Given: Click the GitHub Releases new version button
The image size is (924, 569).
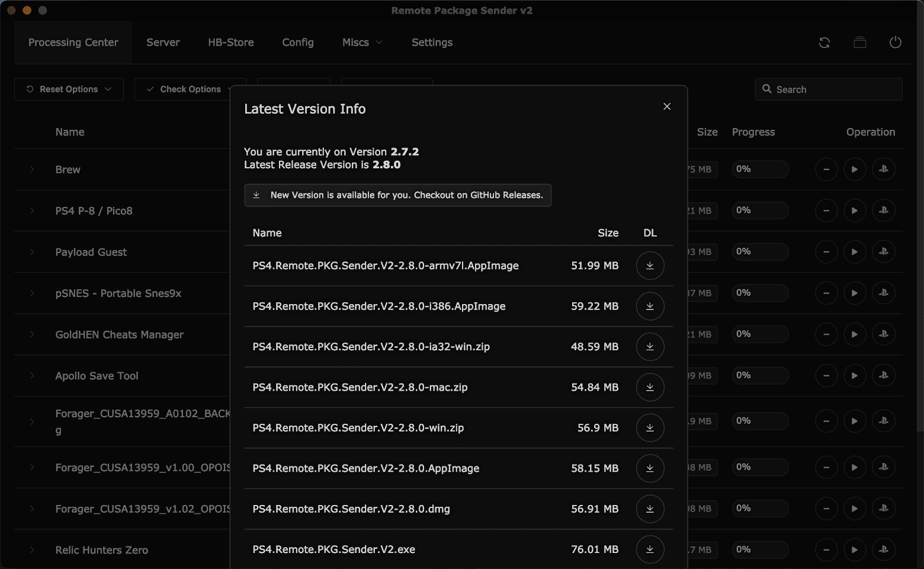Looking at the screenshot, I should (x=397, y=195).
